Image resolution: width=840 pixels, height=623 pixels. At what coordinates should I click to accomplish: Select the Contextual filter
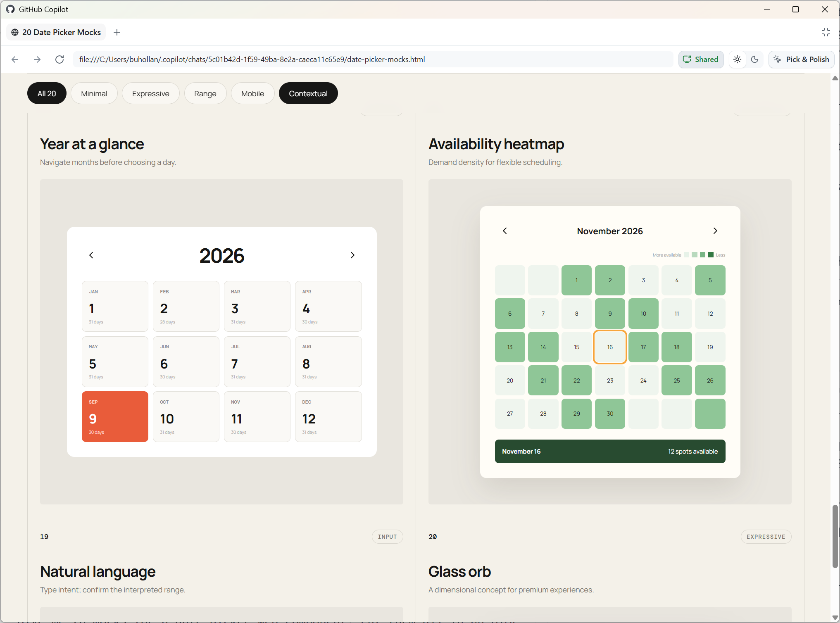308,93
